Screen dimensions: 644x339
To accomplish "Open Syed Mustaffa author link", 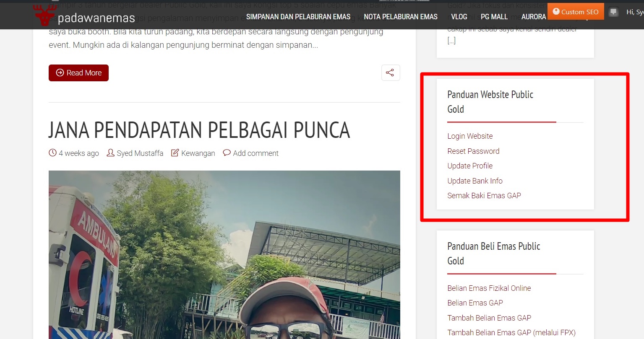I will point(140,153).
